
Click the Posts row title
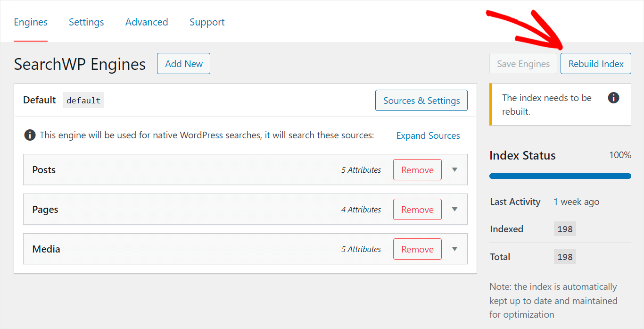[44, 170]
